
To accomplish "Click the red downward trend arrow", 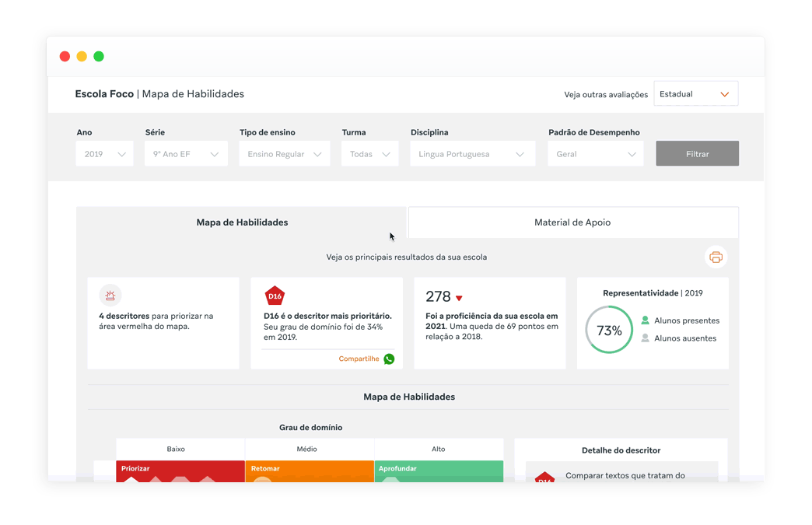I will pos(459,298).
